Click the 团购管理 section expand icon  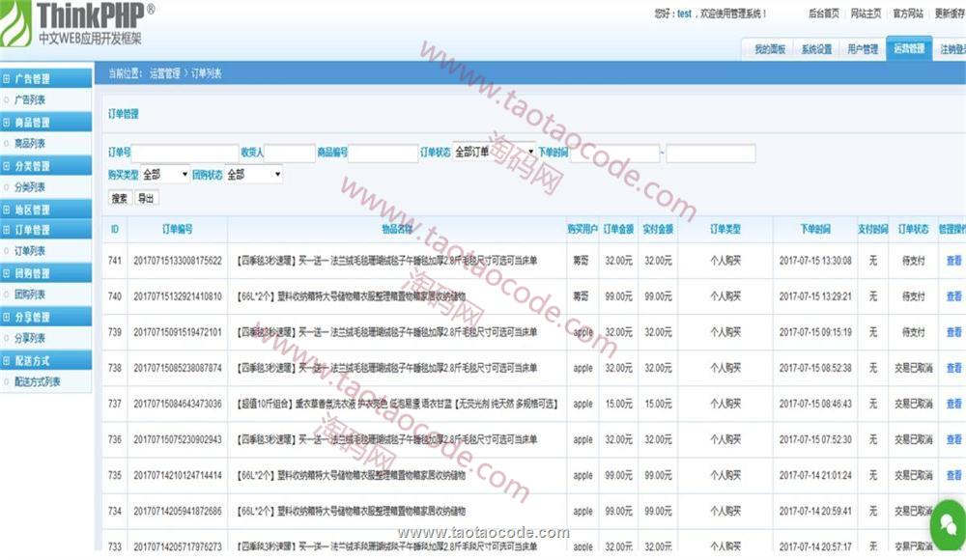[x=7, y=273]
